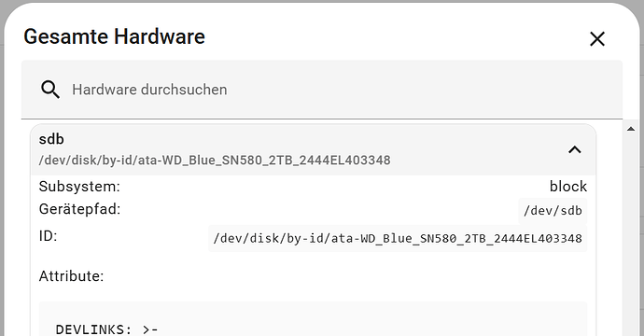Select the sdb device title
The image size is (644, 336).
tap(51, 139)
